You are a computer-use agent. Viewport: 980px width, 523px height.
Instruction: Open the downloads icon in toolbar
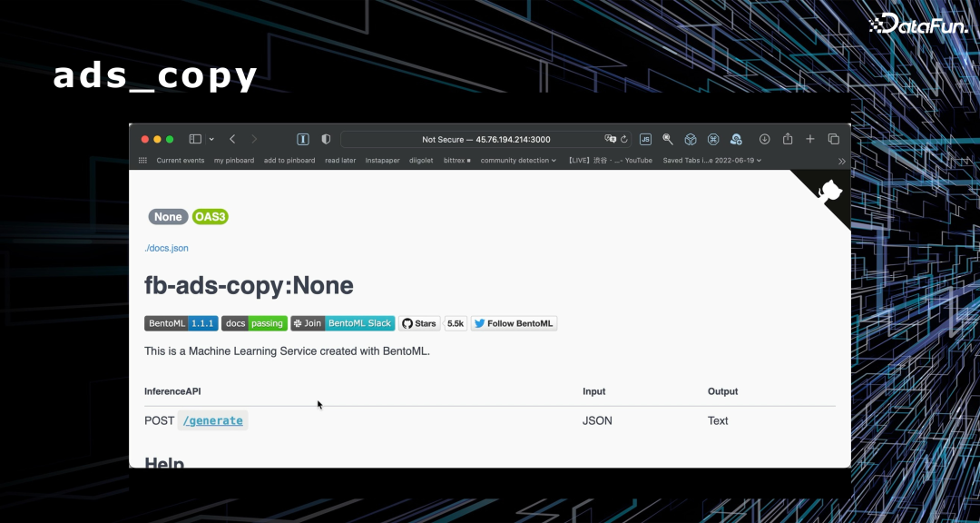tap(764, 139)
